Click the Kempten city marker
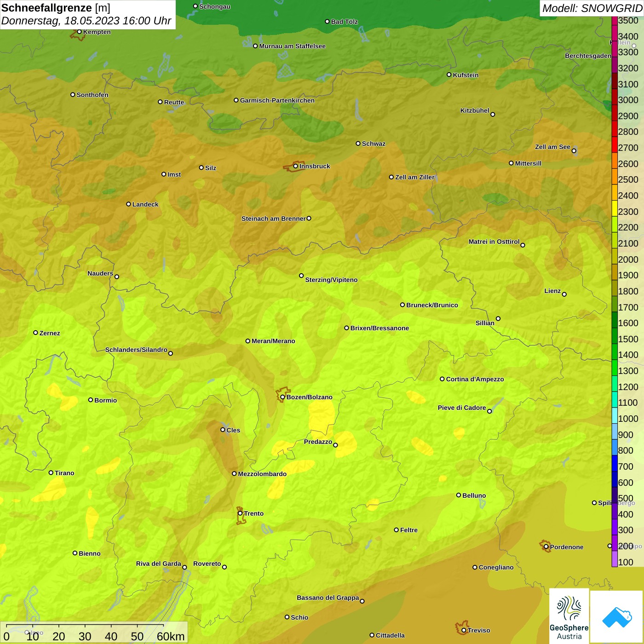 (x=79, y=32)
